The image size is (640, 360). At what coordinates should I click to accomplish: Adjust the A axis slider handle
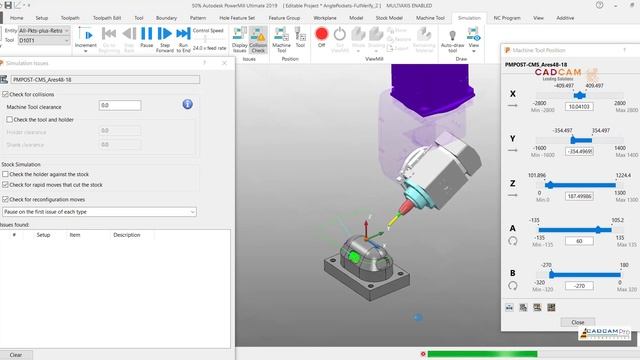coord(598,230)
